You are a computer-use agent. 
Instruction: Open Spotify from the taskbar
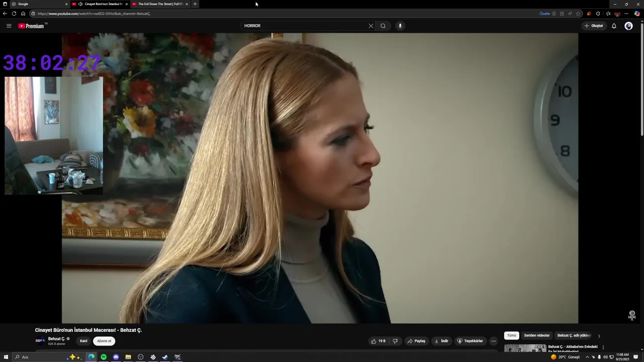pos(104,357)
